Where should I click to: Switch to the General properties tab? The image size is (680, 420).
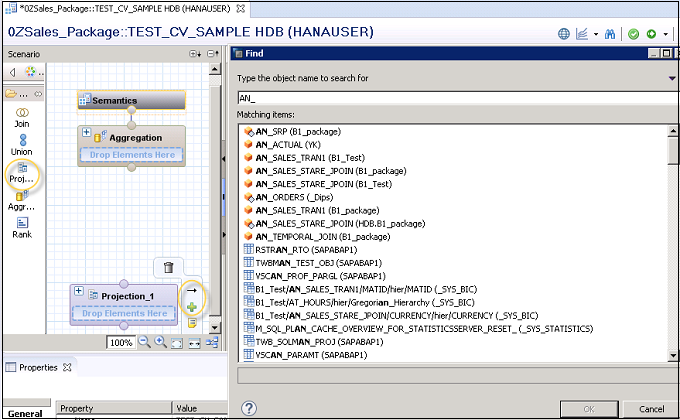[x=26, y=412]
